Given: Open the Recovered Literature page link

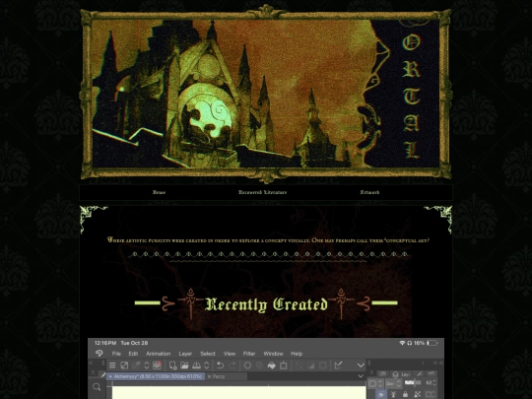Looking at the screenshot, I should click(x=262, y=192).
